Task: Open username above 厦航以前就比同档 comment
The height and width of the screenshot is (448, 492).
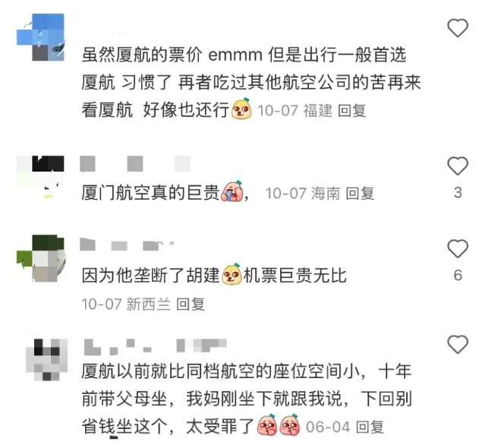Action: pyautogui.click(x=156, y=347)
